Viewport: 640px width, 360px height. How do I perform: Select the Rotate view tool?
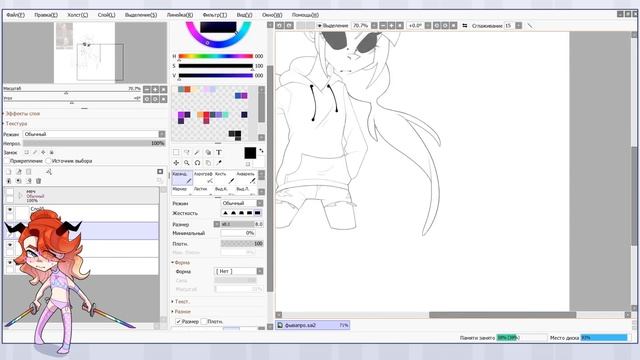(197, 162)
